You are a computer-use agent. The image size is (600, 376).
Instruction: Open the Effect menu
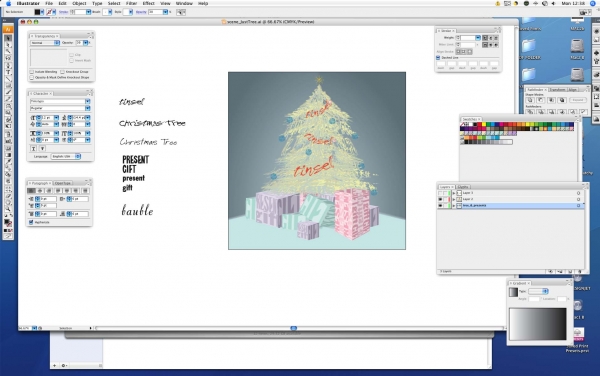[x=148, y=3]
